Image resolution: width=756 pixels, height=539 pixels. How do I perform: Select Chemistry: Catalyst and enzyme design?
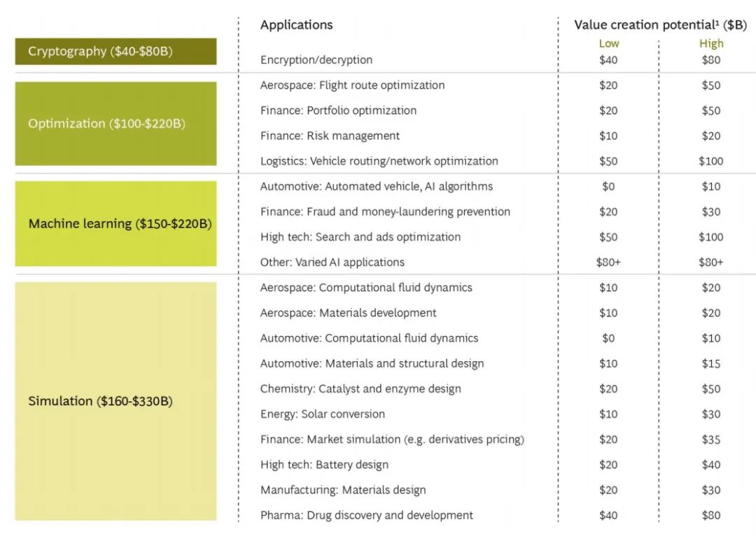[x=360, y=389]
